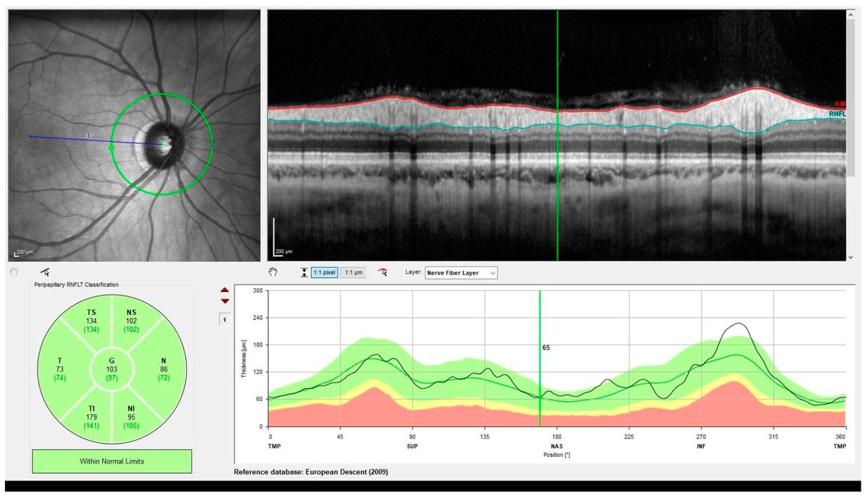Click the vertical caliper measurement icon
868x501 pixels.
pos(304,272)
